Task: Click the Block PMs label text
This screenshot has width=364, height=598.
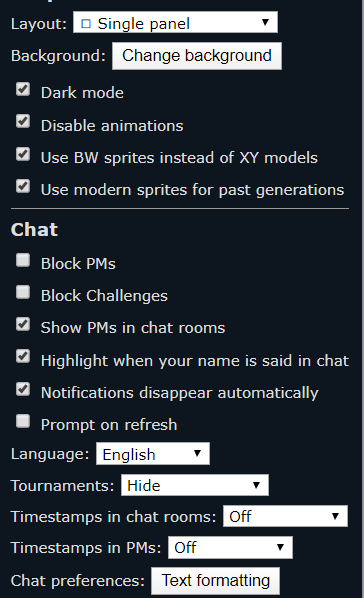Action: click(x=78, y=264)
